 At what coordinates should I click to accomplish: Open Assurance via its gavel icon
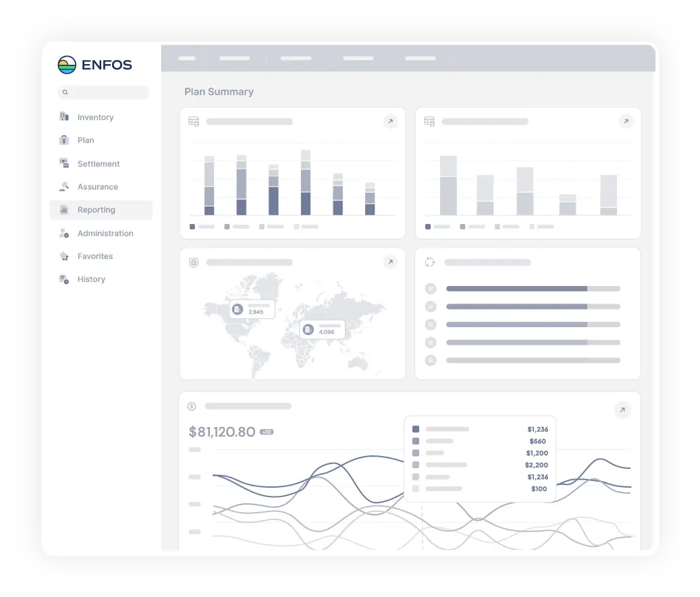(x=64, y=187)
